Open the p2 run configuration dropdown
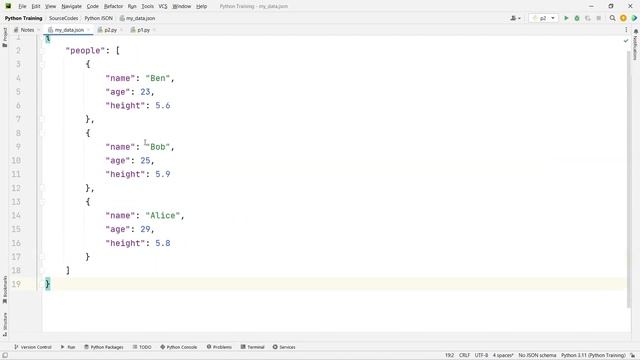Screen dimensions: 640x360 (543, 18)
